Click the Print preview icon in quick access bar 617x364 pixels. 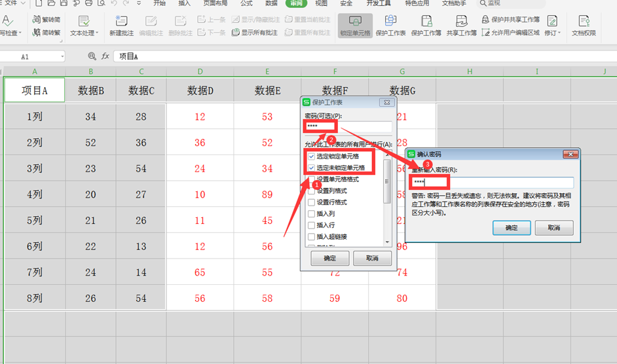[102, 3]
